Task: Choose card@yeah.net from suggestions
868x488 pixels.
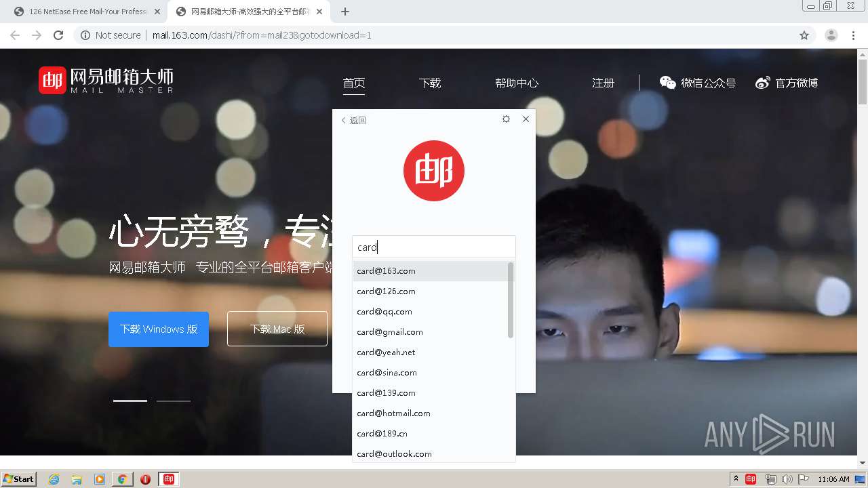Action: 430,352
